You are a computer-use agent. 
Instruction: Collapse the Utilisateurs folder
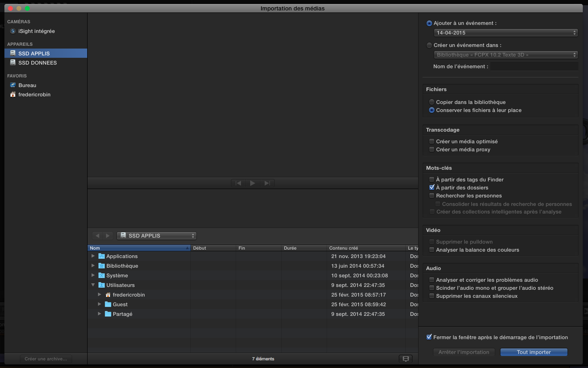pyautogui.click(x=93, y=285)
